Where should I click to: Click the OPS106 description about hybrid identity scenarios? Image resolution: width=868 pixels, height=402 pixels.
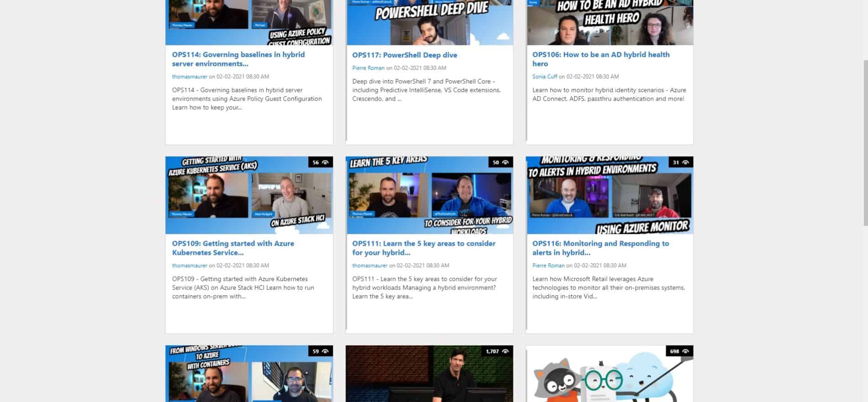pos(609,95)
